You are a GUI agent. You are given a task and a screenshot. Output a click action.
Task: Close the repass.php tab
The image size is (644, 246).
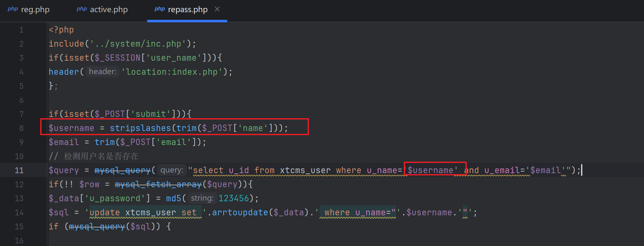pos(217,9)
